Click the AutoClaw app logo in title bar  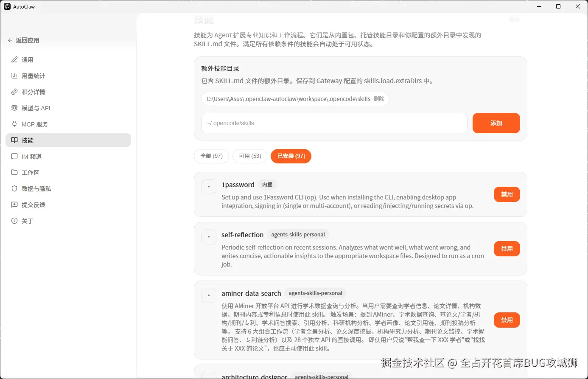7,6
